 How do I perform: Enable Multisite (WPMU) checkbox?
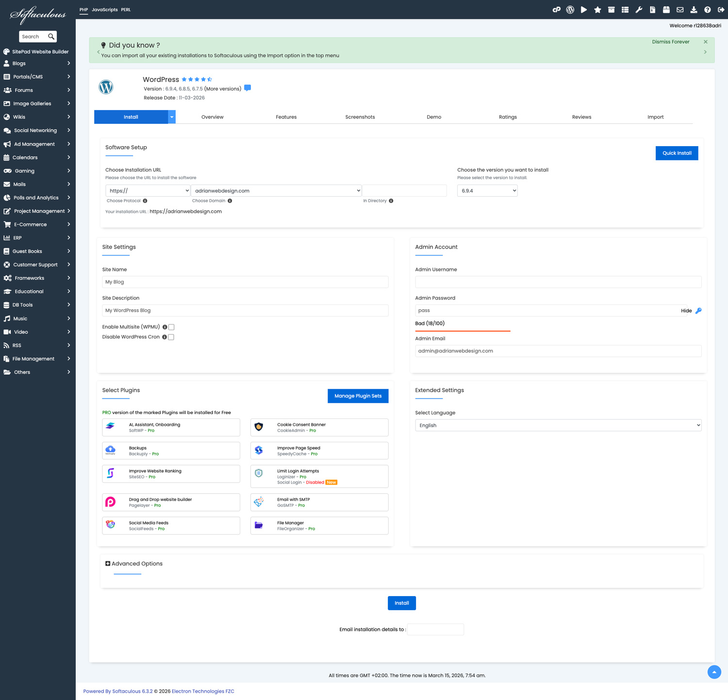click(171, 327)
